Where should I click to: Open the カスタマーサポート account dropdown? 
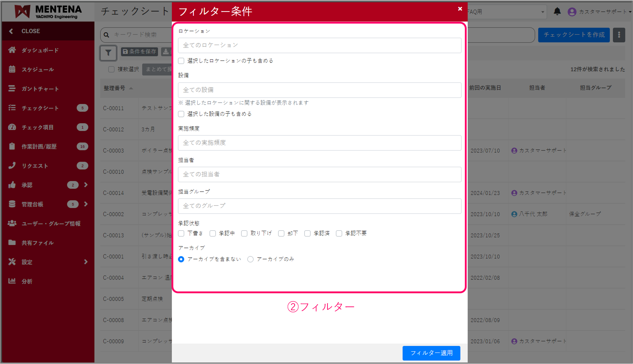[x=600, y=11]
